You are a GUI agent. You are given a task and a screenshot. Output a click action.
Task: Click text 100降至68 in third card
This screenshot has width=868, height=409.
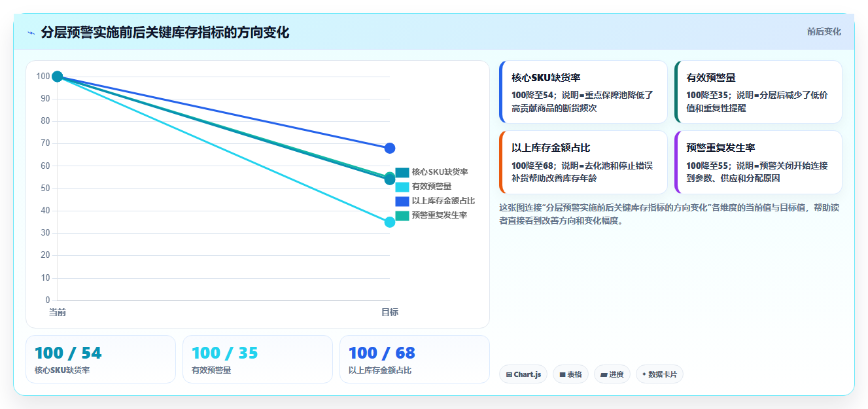532,166
